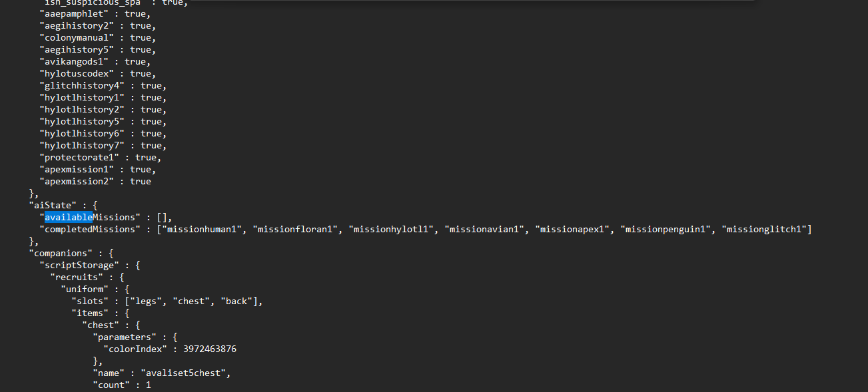The image size is (868, 392).
Task: Click the colorIndex value 3972463876
Action: (x=210, y=349)
